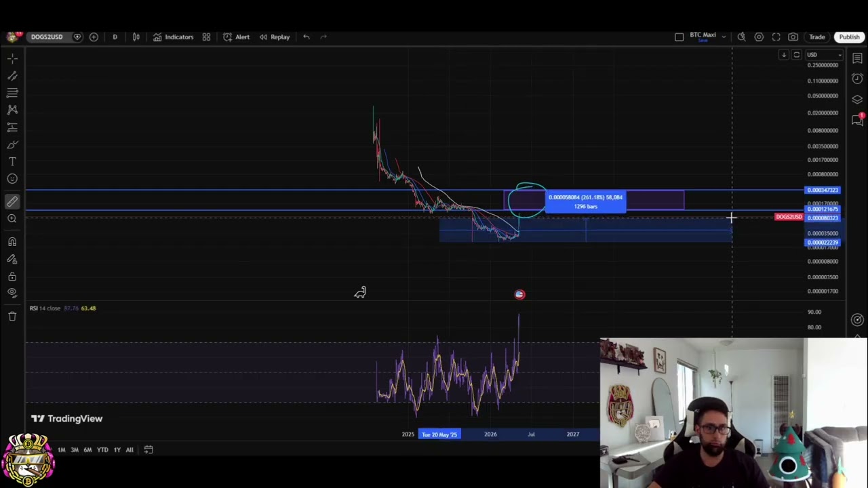Open the go to date calendar icon
This screenshot has width=868, height=488.
(x=149, y=449)
